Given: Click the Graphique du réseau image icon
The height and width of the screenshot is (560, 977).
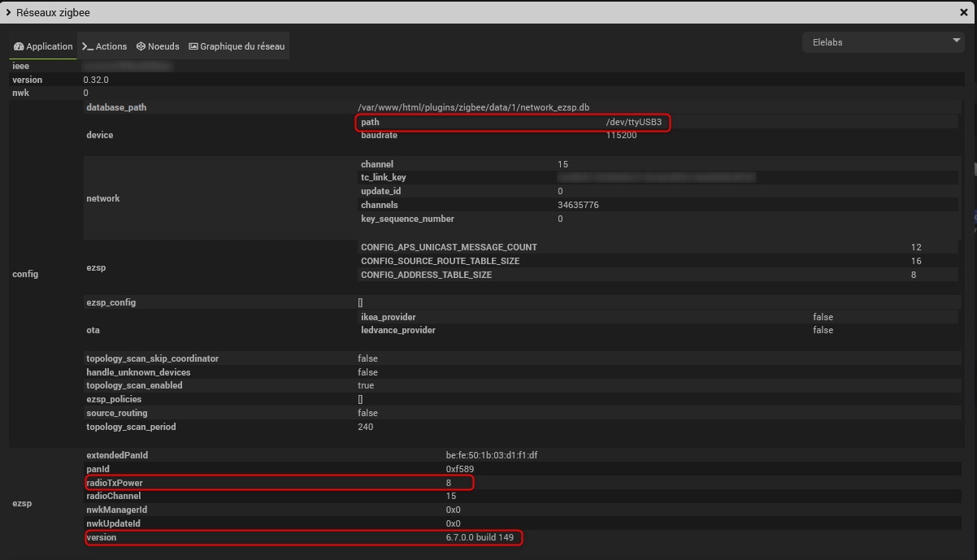Looking at the screenshot, I should click(193, 46).
